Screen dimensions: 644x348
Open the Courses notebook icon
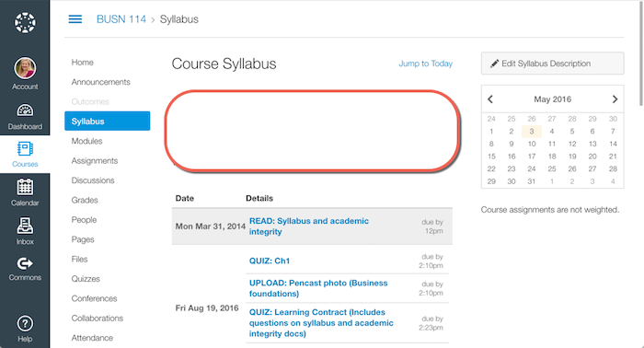pos(25,149)
